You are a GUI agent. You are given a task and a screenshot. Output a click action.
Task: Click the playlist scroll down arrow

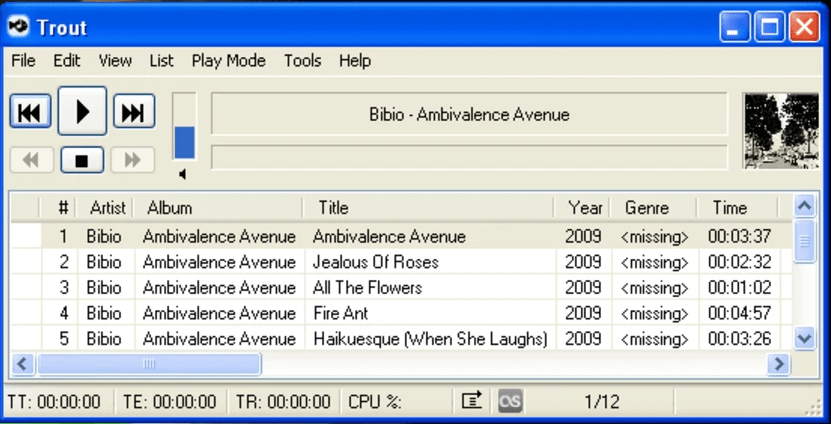(805, 338)
